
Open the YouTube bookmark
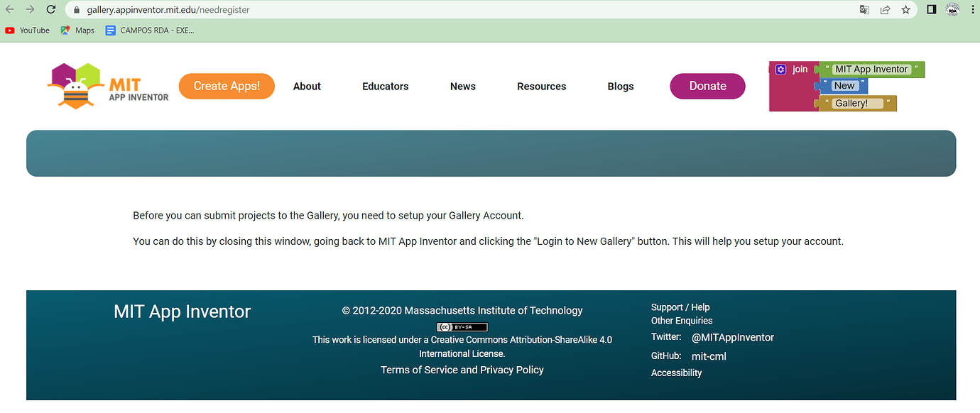(x=27, y=31)
